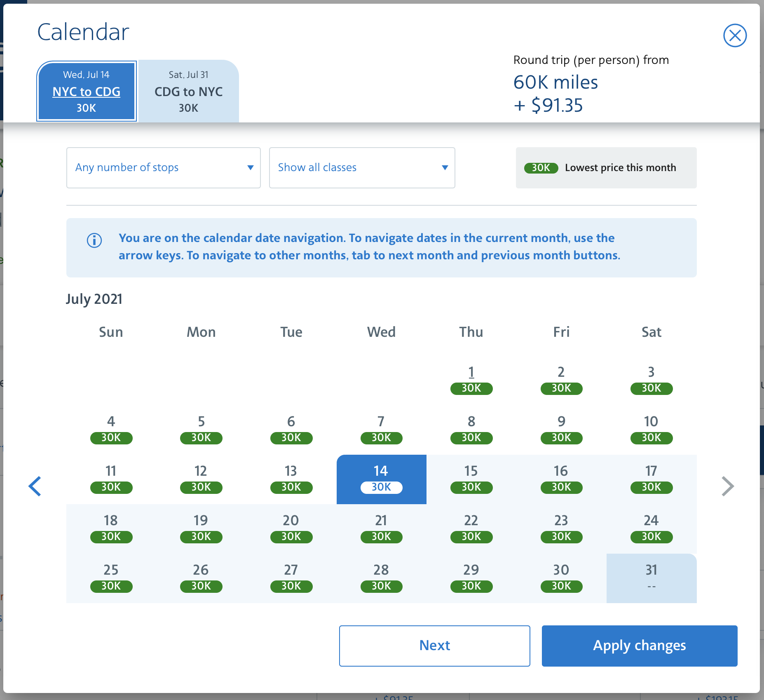Navigate to the next month
Viewport: 764px width, 700px height.
click(728, 486)
